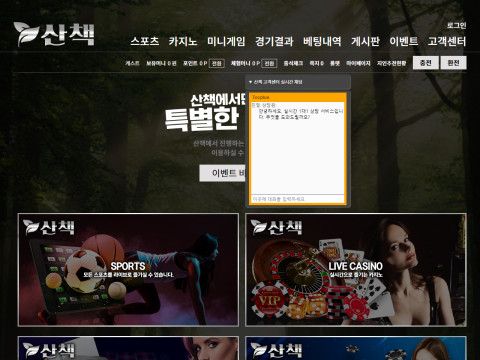
Task: Open the SPORTS banner thumbnail
Action: 128,270
